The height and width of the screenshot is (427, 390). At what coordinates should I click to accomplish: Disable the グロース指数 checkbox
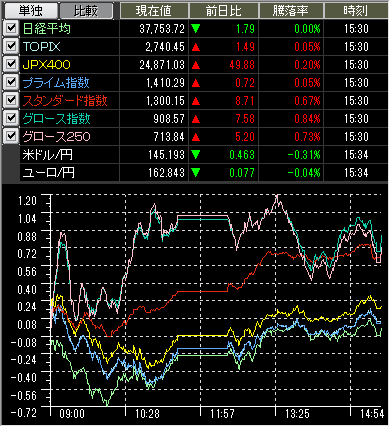pyautogui.click(x=11, y=118)
